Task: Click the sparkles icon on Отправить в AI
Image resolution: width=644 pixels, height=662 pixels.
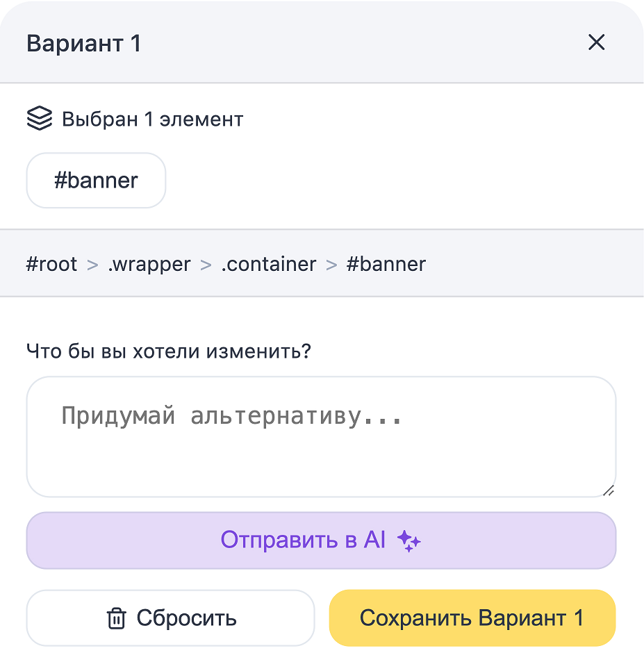Action: coord(409,541)
